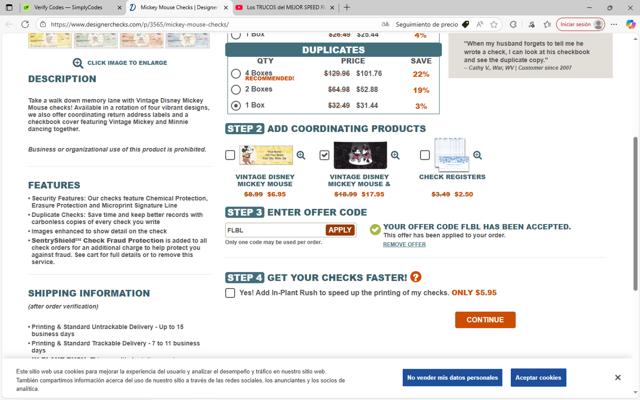Click the offer code input field
The image size is (640, 400).
point(276,230)
